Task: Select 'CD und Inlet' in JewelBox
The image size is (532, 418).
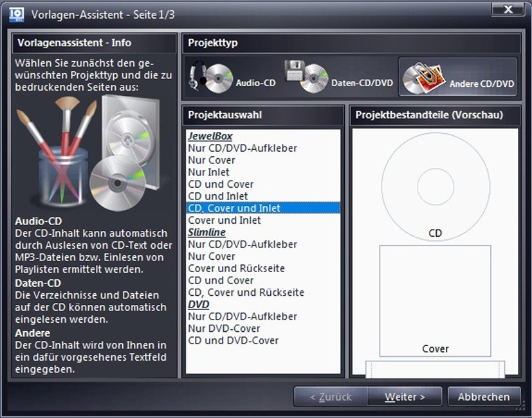Action: click(218, 196)
